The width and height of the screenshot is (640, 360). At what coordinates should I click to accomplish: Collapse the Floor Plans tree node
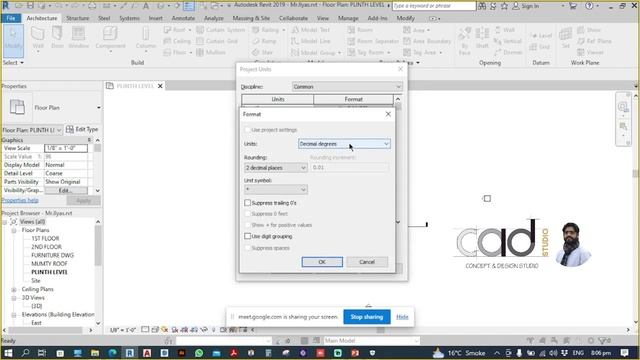pos(14,230)
